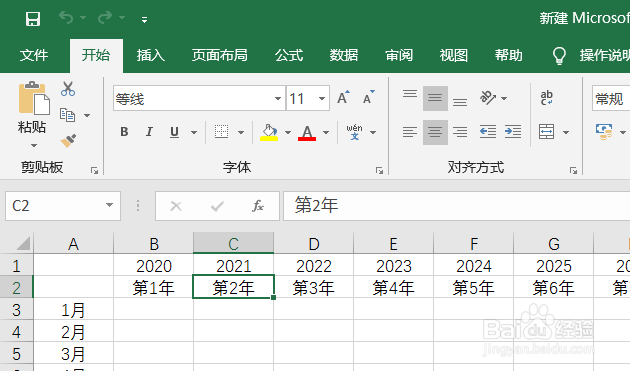The width and height of the screenshot is (630, 371).
Task: Increase indent
Action: (513, 131)
